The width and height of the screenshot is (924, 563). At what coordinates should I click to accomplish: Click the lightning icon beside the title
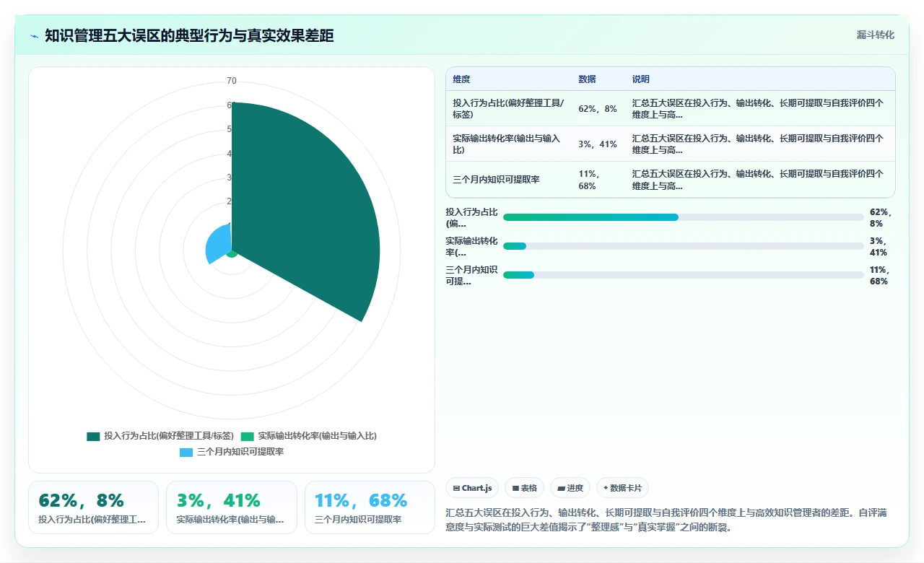tap(34, 35)
